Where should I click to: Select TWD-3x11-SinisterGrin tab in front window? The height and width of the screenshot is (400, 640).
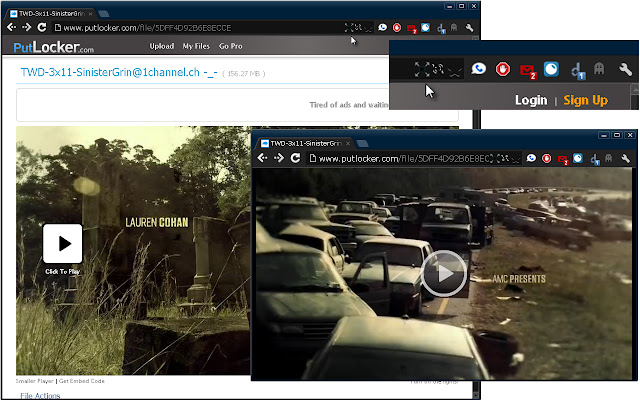pyautogui.click(x=304, y=143)
